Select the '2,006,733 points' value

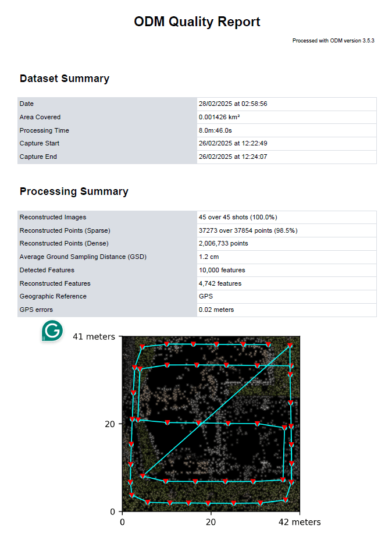click(x=223, y=243)
